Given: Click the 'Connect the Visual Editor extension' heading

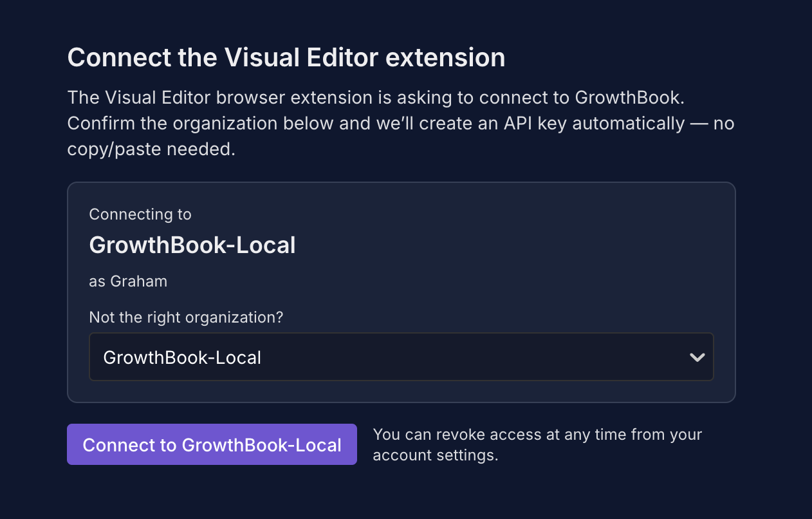Looking at the screenshot, I should coord(286,57).
